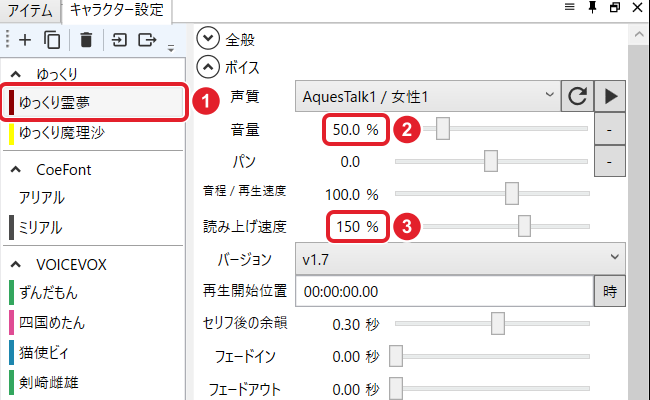
Task: Select ゆっくり霊夢 character
Action: pos(94,102)
